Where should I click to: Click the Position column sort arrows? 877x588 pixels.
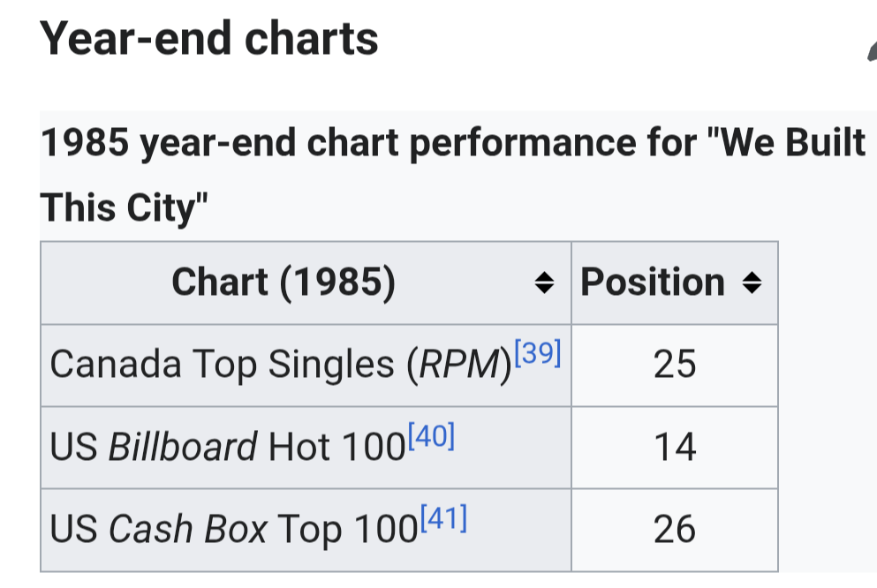752,283
